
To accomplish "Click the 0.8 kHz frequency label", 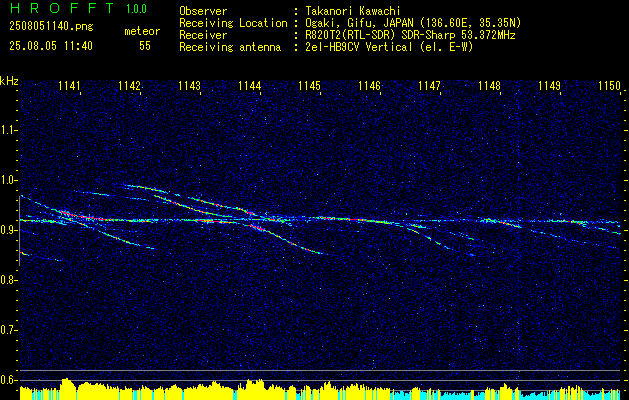I will tap(8, 280).
